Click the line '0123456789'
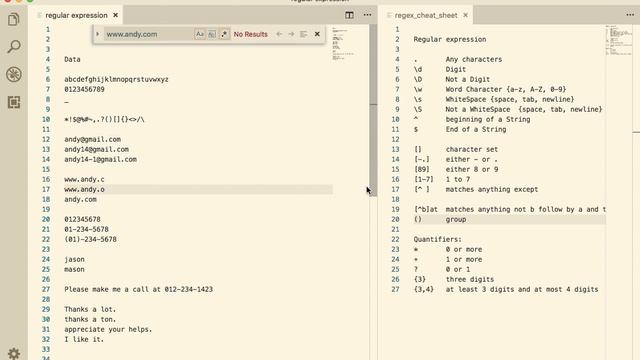640x360 pixels. tap(84, 89)
